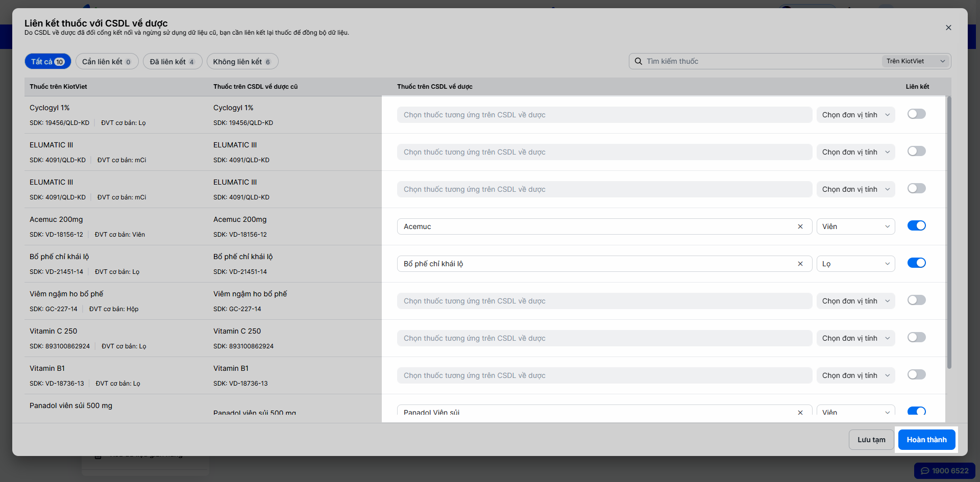Enable link toggle for Cyclogyl 1%
980x482 pixels.
click(x=917, y=114)
